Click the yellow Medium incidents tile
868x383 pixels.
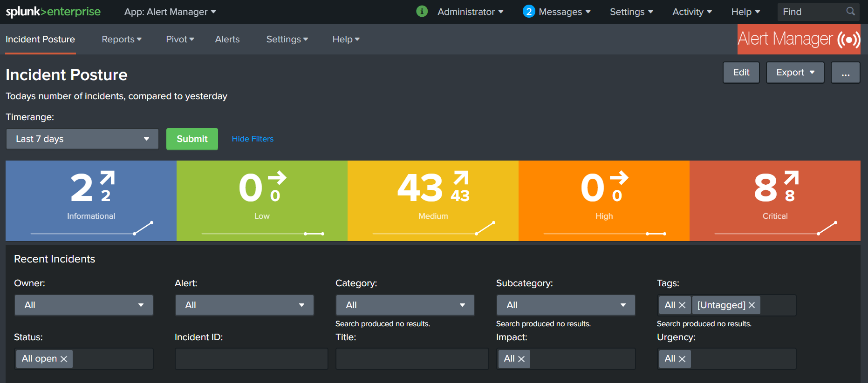(433, 201)
